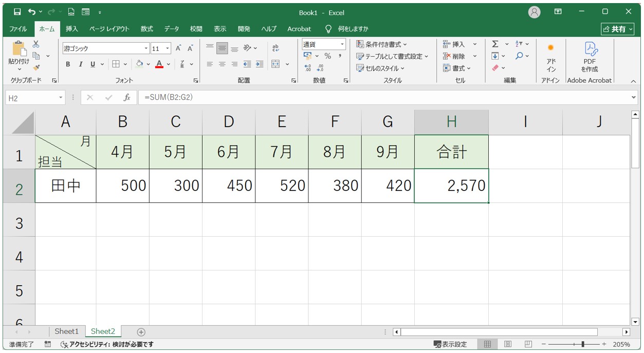Click the AutoSum sigma icon
This screenshot has height=353, width=644.
pos(495,44)
